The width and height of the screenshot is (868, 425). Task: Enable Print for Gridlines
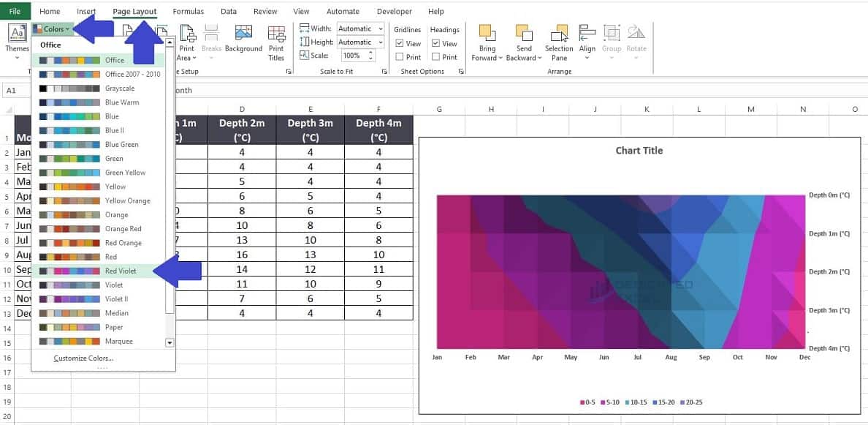398,57
